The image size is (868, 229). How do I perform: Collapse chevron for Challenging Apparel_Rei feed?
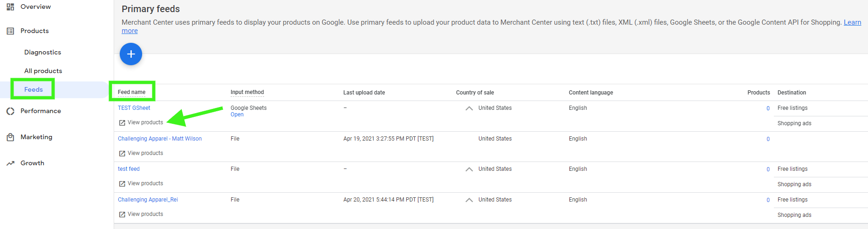469,200
